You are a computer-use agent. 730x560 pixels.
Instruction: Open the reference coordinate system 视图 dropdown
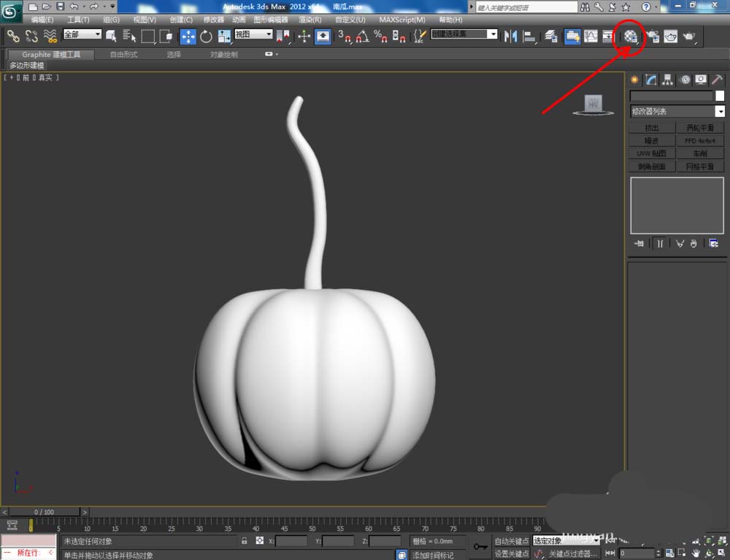[253, 34]
